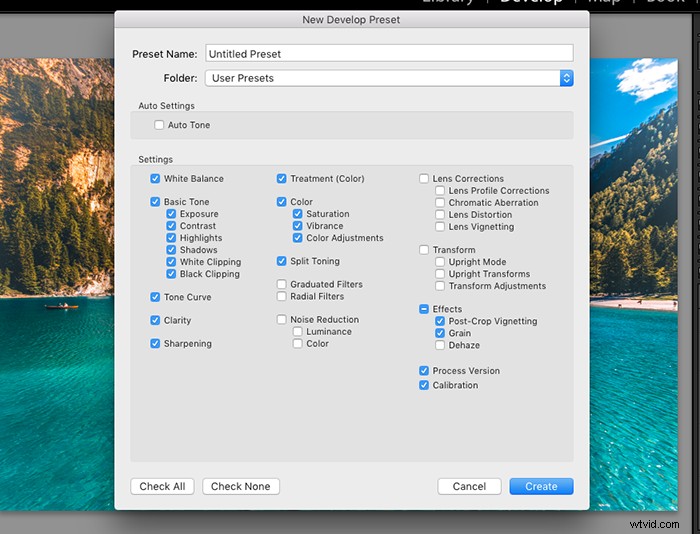700x534 pixels.
Task: Uncheck Treatment (Color) setting
Action: point(281,179)
